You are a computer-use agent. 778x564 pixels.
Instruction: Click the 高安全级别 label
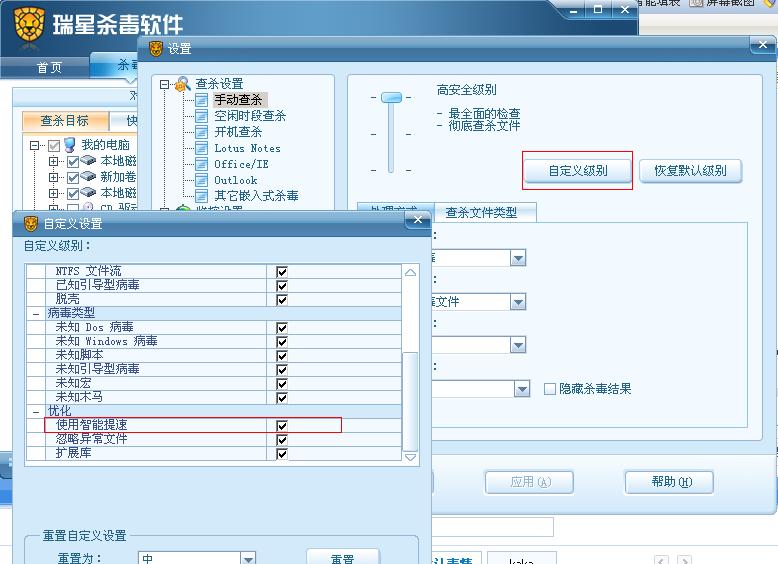(x=466, y=90)
